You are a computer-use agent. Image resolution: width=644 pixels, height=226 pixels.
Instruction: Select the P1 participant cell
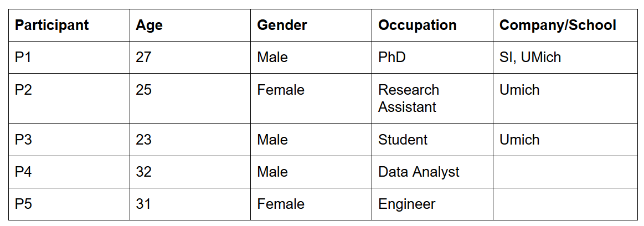pos(69,57)
